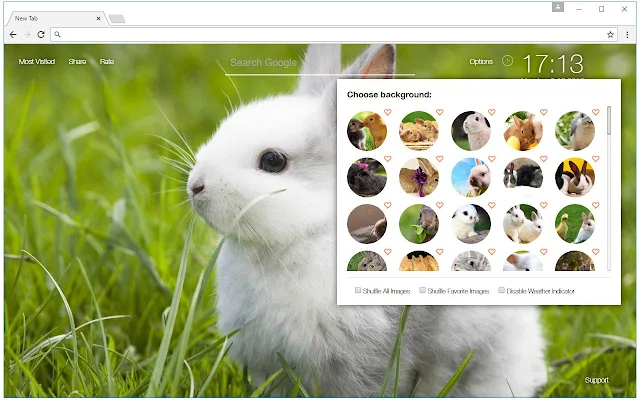The width and height of the screenshot is (640, 400).
Task: Heart the bunny eating green leaf background
Action: point(439,205)
